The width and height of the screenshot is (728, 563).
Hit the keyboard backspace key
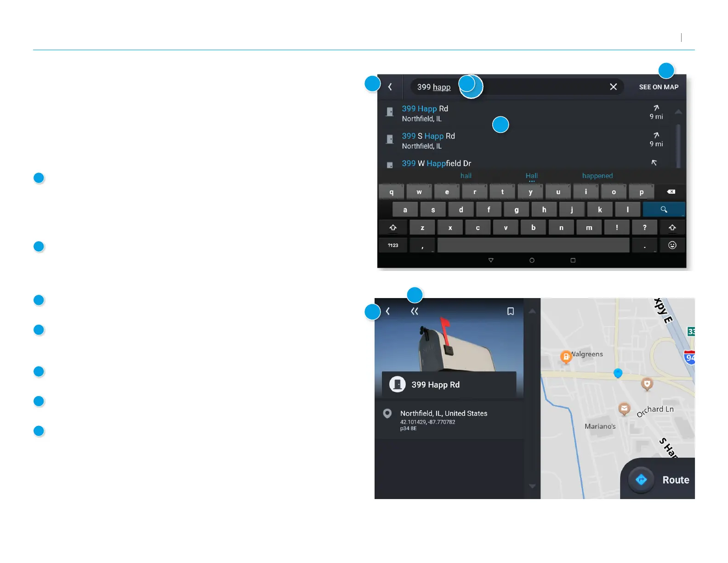coord(671,192)
